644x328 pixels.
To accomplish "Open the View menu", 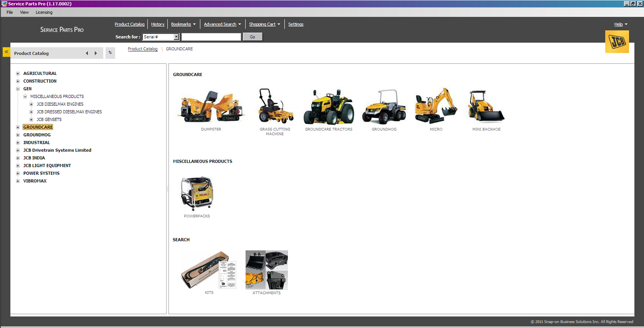I will (x=24, y=12).
